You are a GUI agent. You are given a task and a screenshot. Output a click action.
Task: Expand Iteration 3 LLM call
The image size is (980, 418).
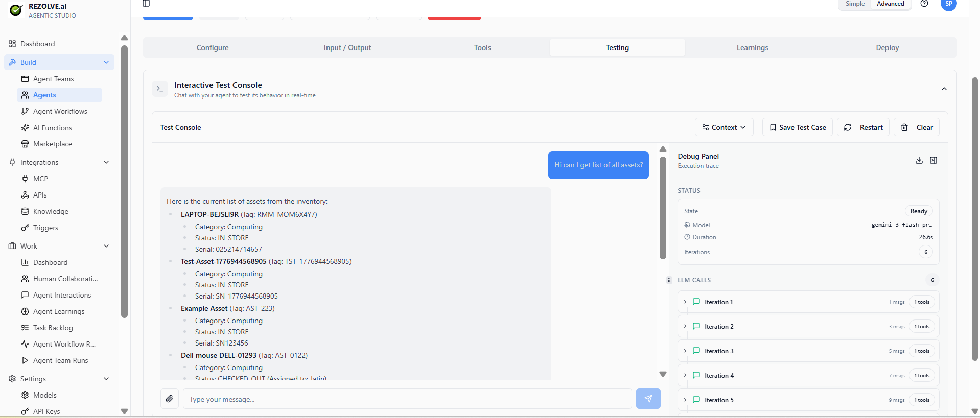(808, 351)
